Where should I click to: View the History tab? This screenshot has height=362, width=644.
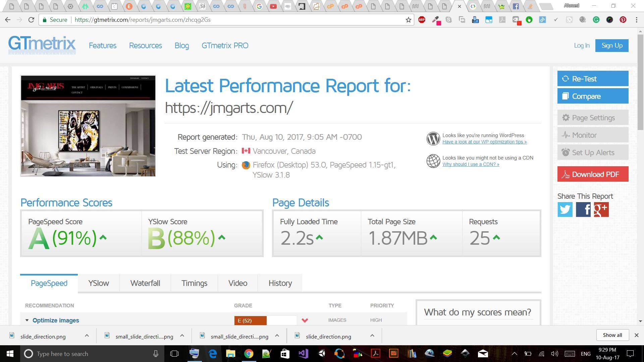click(x=280, y=283)
